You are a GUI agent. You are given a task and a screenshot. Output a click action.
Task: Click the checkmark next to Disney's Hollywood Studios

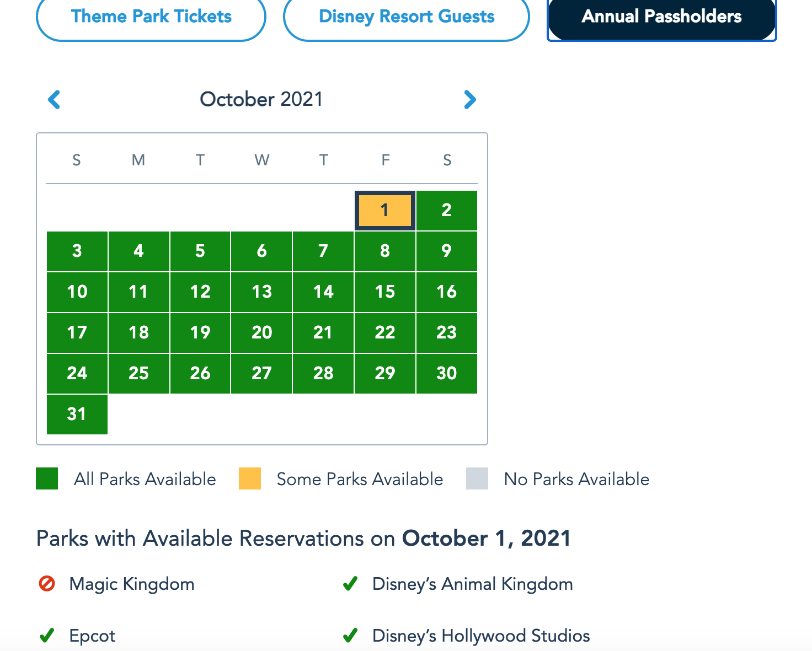350,636
